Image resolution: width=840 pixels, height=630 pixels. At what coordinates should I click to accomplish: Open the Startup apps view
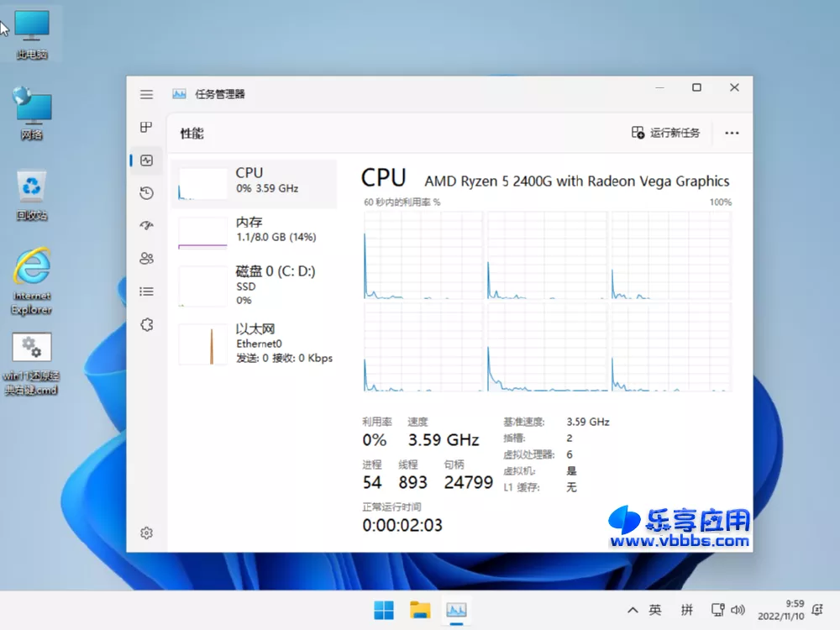[146, 225]
